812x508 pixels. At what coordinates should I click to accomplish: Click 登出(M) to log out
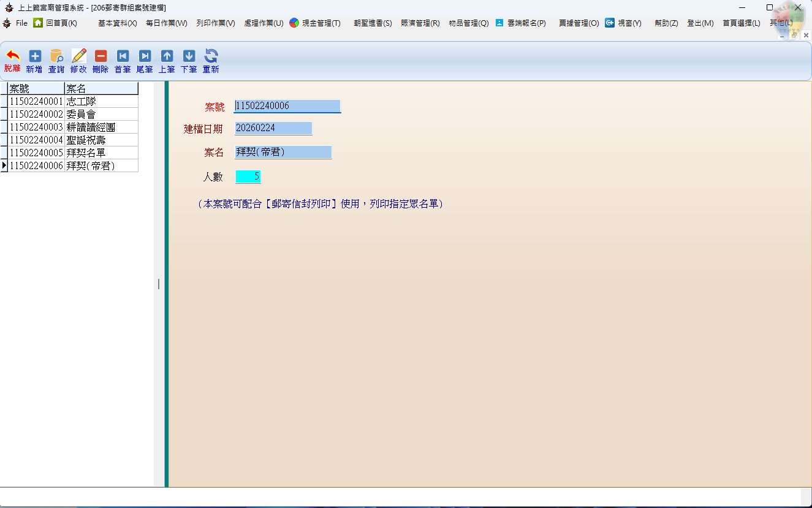tap(700, 23)
